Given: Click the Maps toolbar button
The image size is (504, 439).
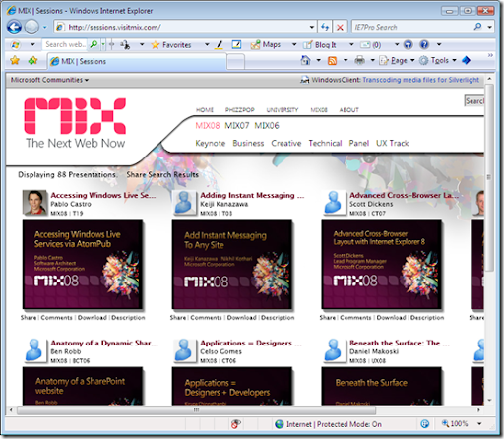Looking at the screenshot, I should pos(266,44).
